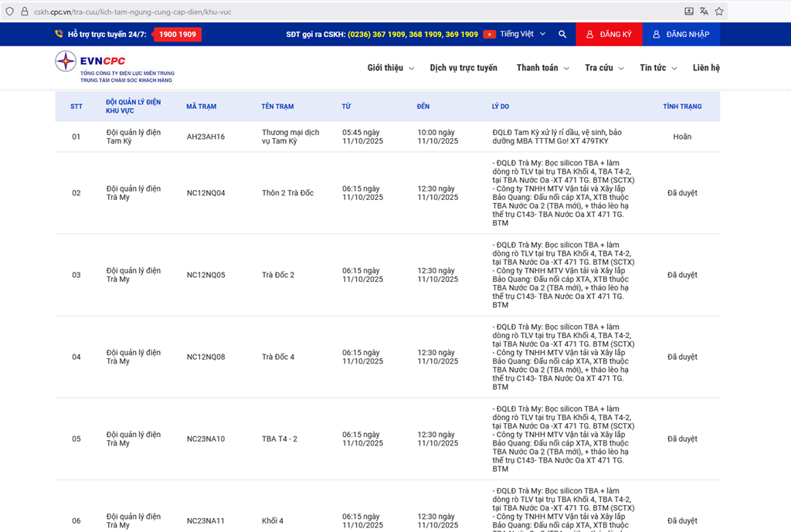Click the site padlock security icon
Image resolution: width=791 pixels, height=532 pixels.
point(24,12)
